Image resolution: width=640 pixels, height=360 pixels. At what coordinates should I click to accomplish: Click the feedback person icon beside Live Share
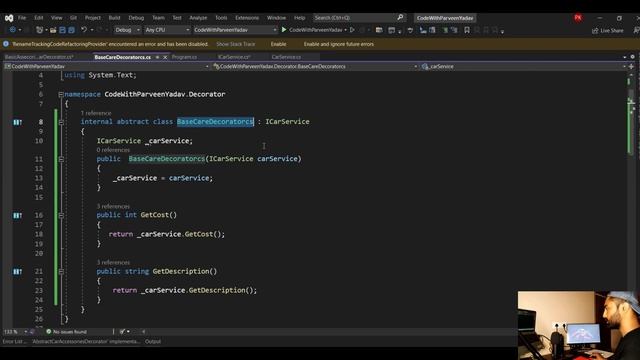click(x=636, y=31)
